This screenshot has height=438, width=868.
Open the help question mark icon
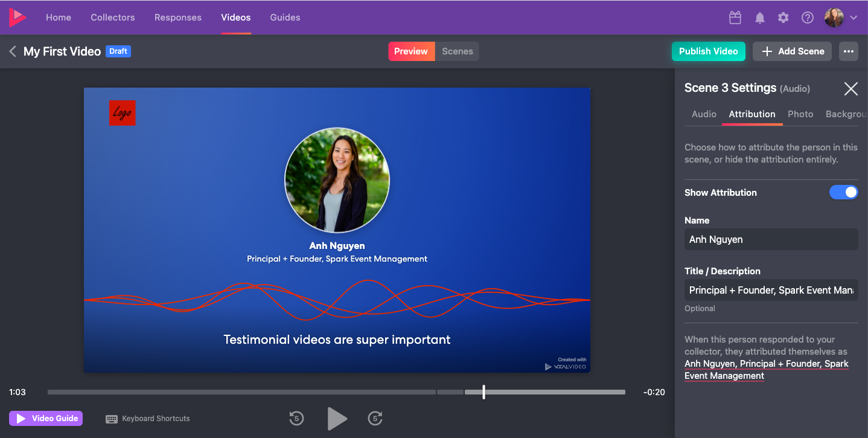[808, 18]
